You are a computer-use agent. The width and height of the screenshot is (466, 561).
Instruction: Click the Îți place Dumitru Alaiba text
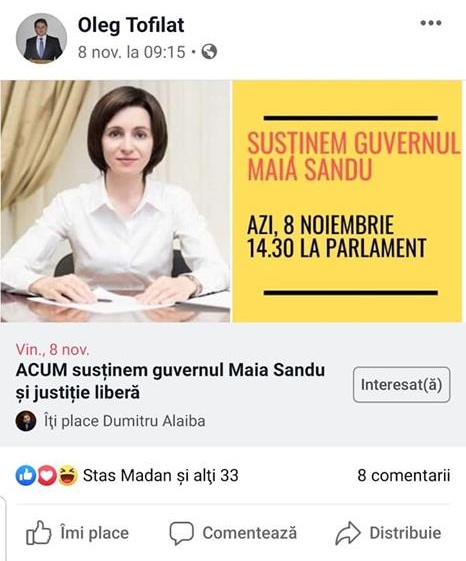(125, 421)
